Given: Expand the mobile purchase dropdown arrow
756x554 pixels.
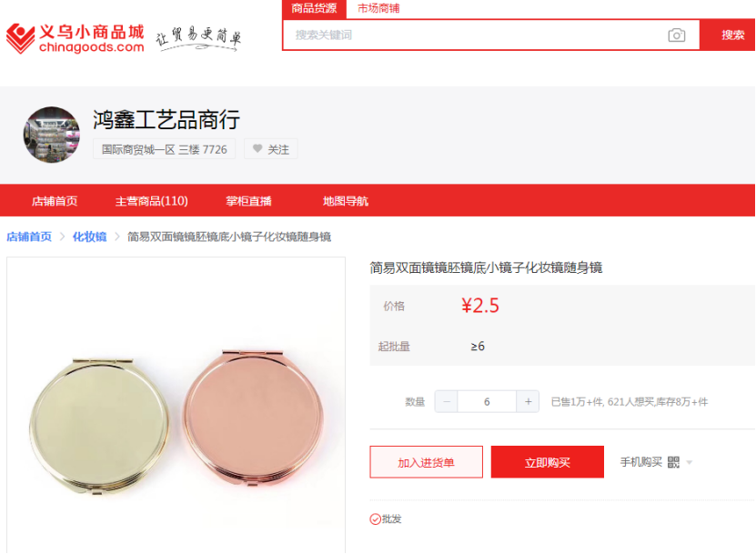Looking at the screenshot, I should pos(690,462).
